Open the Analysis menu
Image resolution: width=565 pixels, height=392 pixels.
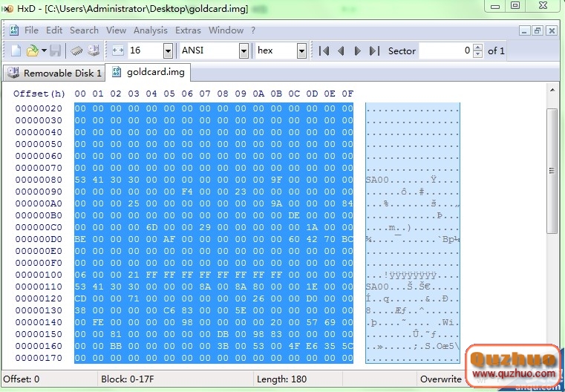150,30
